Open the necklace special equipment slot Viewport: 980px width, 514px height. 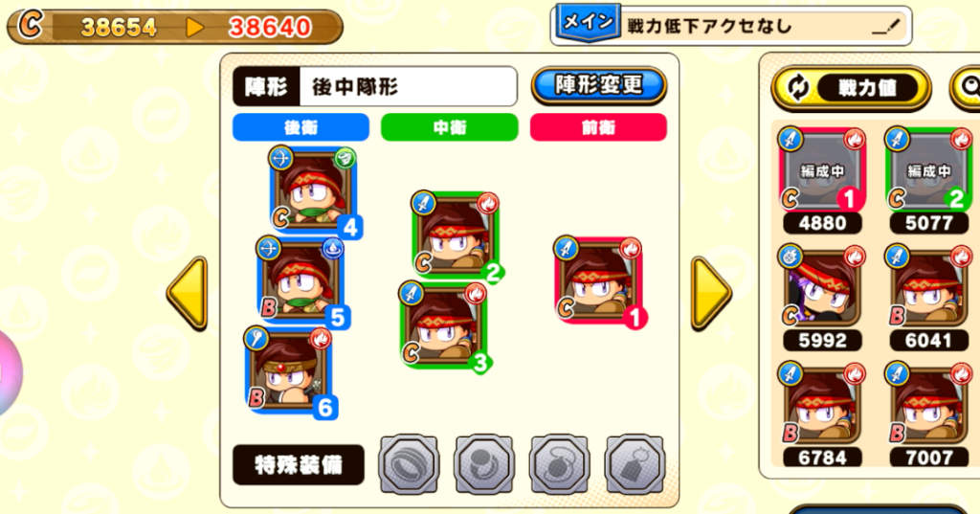pos(559,464)
